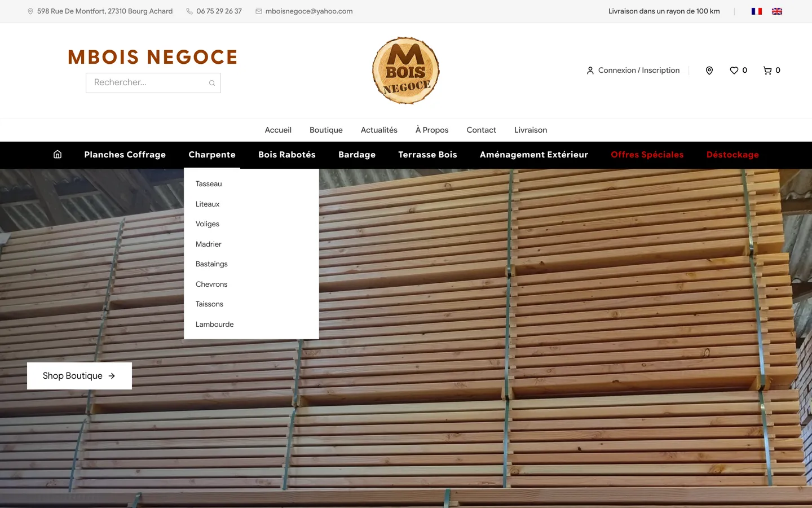This screenshot has width=812, height=508.
Task: Open the Bardage category
Action: coord(357,155)
